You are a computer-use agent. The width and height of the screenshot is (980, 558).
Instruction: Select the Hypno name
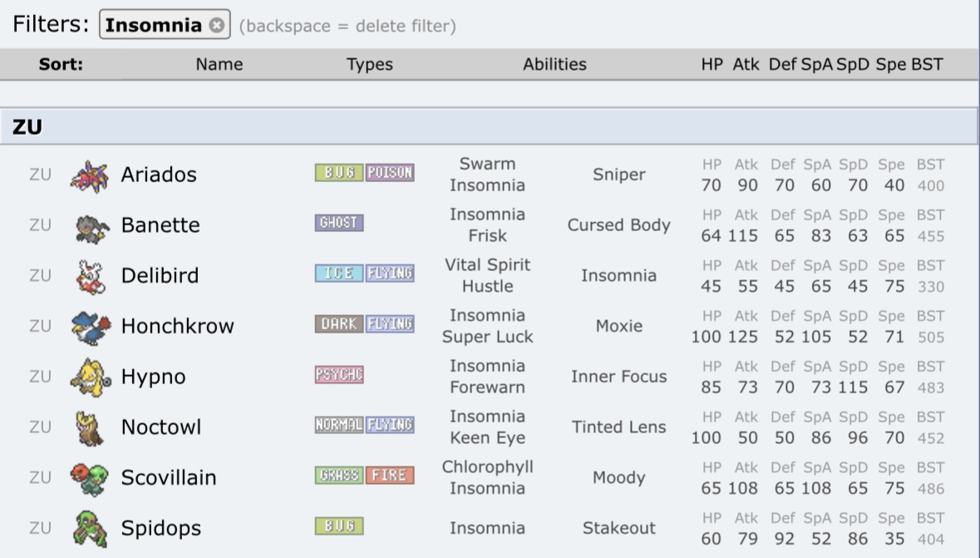click(x=154, y=377)
